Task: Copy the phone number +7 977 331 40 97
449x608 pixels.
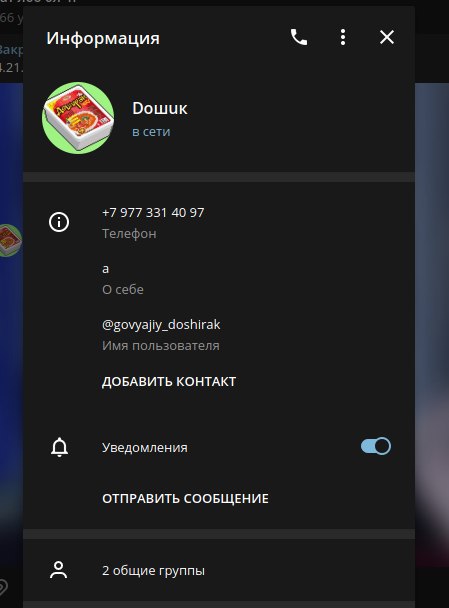Action: pos(153,212)
